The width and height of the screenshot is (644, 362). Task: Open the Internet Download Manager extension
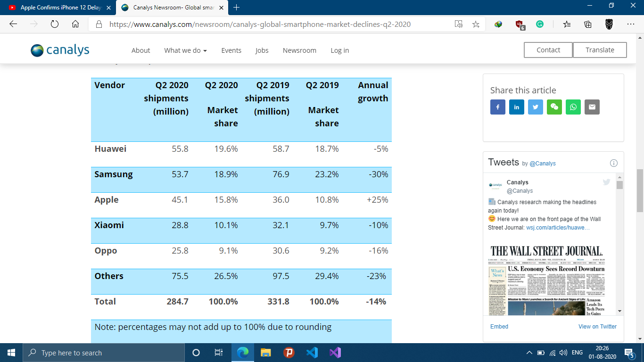click(498, 24)
